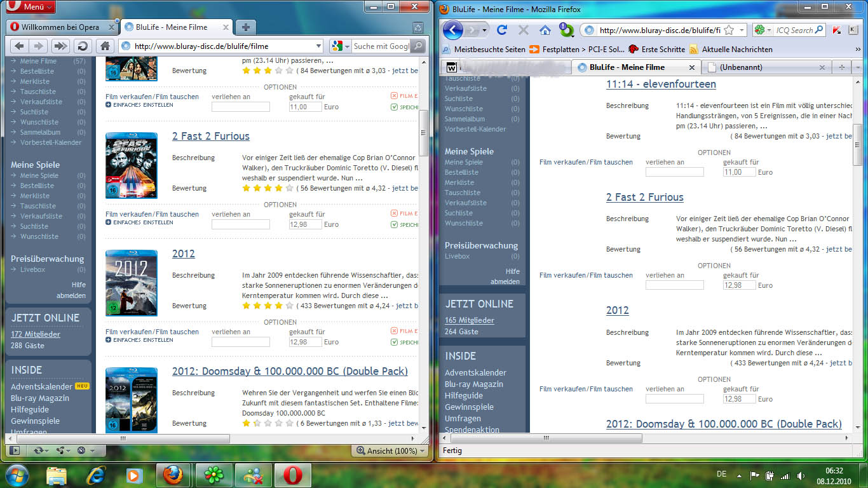Screen dimensions: 868x488
Task: Click the Kaspersky icon in Firefox toolbar
Action: point(837,30)
